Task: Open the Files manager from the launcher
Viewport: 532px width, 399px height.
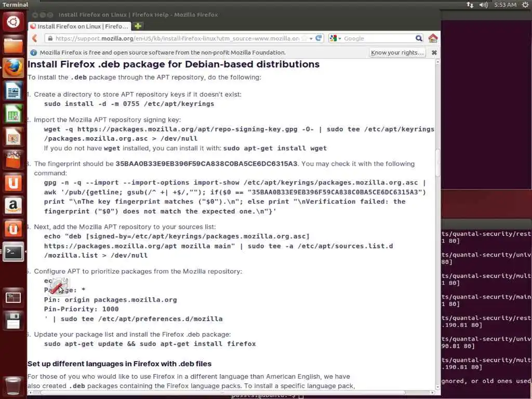Action: pos(13,45)
